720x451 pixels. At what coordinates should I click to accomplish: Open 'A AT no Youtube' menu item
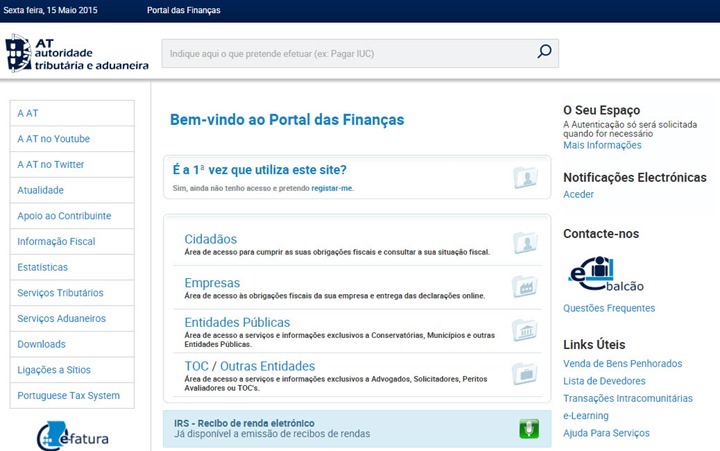pos(72,139)
